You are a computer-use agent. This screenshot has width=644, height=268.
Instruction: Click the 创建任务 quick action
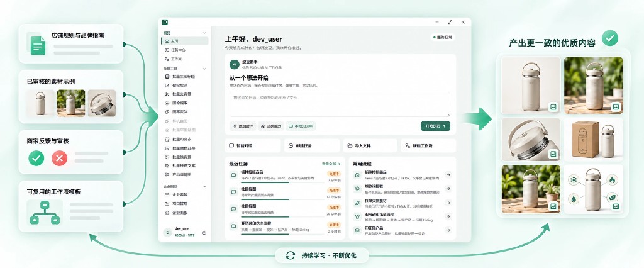point(312,145)
